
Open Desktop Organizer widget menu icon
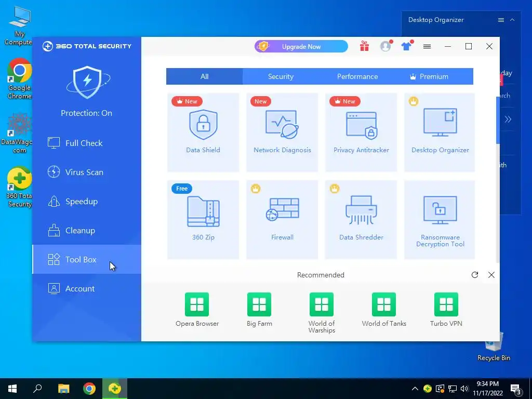click(x=501, y=20)
